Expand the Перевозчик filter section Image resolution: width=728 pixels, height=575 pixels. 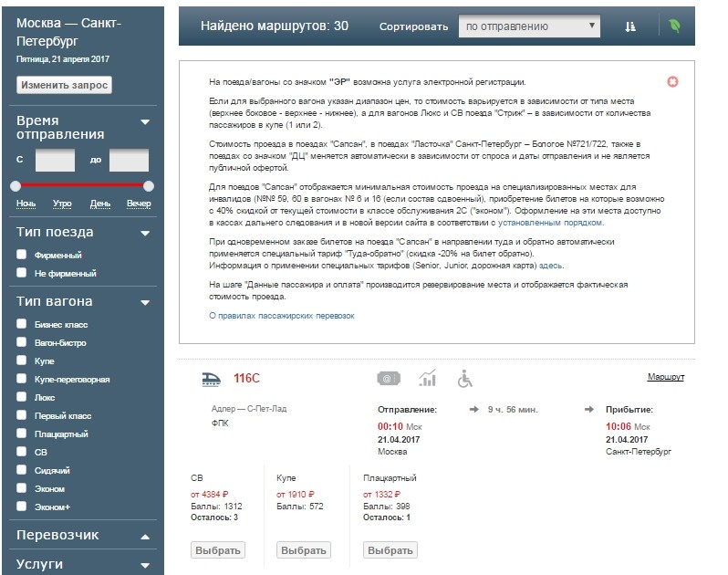click(x=145, y=536)
